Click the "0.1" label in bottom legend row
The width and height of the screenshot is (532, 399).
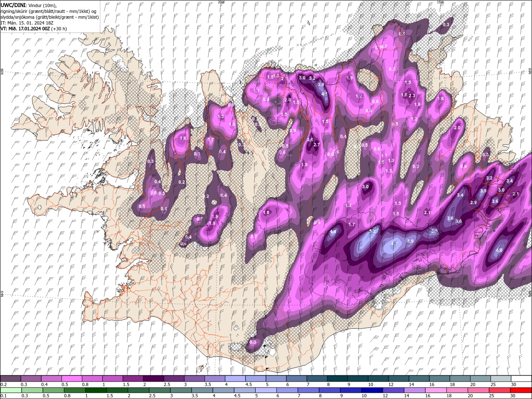point(3,396)
